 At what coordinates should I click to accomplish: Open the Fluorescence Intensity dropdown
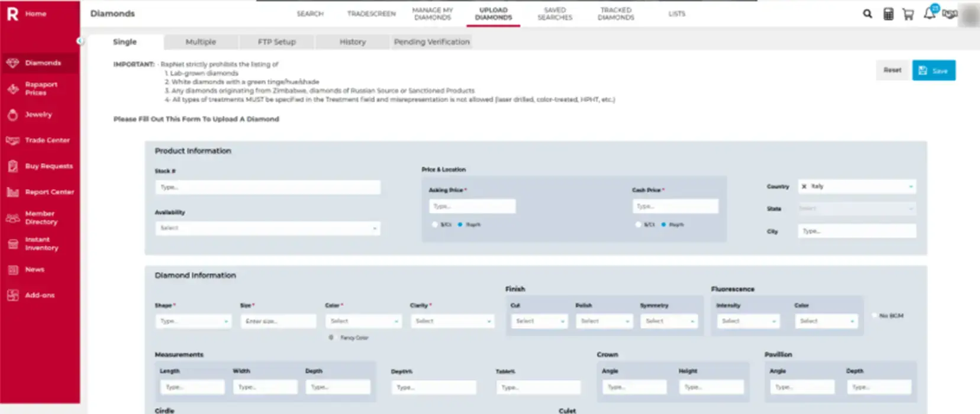point(748,321)
